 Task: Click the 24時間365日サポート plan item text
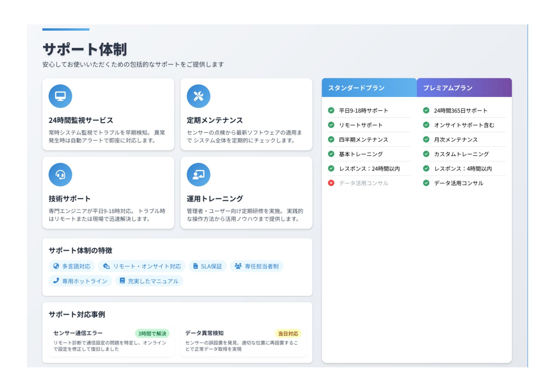(461, 111)
